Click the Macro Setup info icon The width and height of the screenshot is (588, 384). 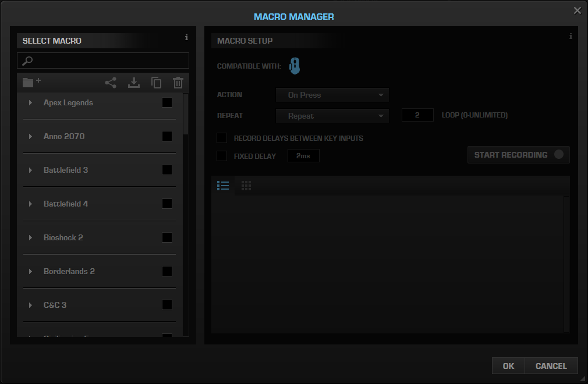[x=571, y=36]
